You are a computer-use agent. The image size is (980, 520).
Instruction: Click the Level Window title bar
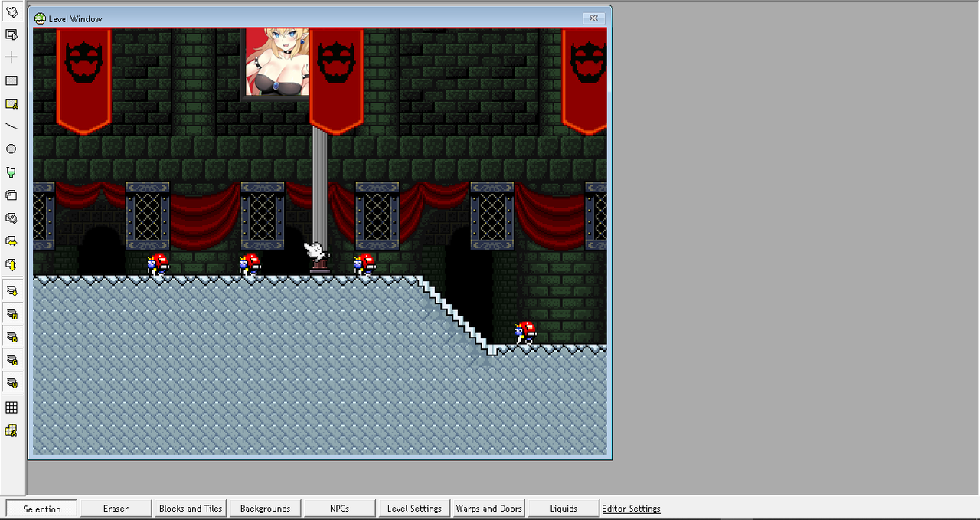coord(319,18)
